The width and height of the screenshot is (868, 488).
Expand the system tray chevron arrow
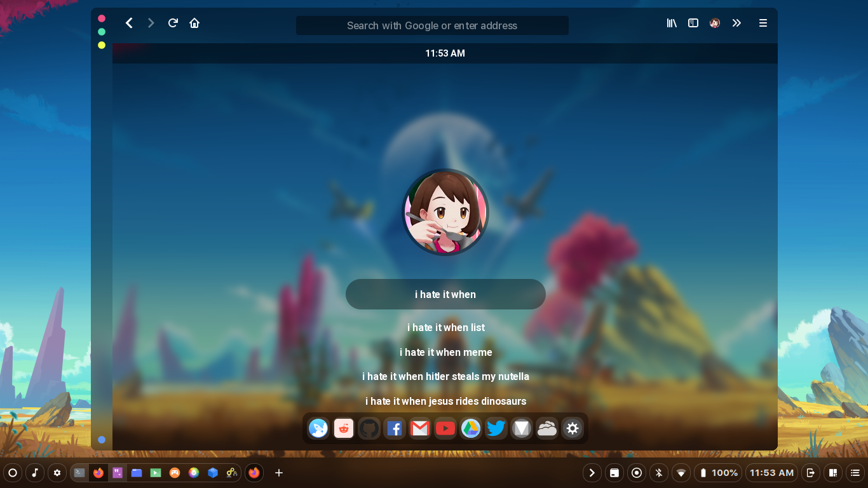[592, 473]
